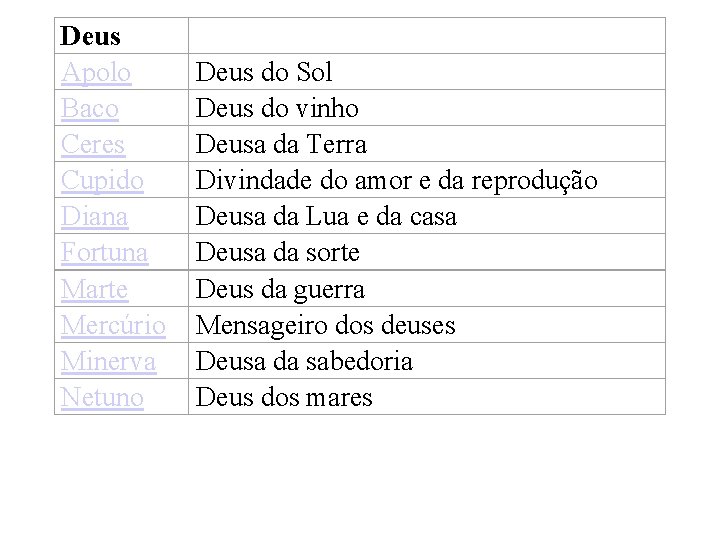This screenshot has height=540, width=720.
Task: Select the 'Deus do vinho' text
Action: tap(277, 108)
